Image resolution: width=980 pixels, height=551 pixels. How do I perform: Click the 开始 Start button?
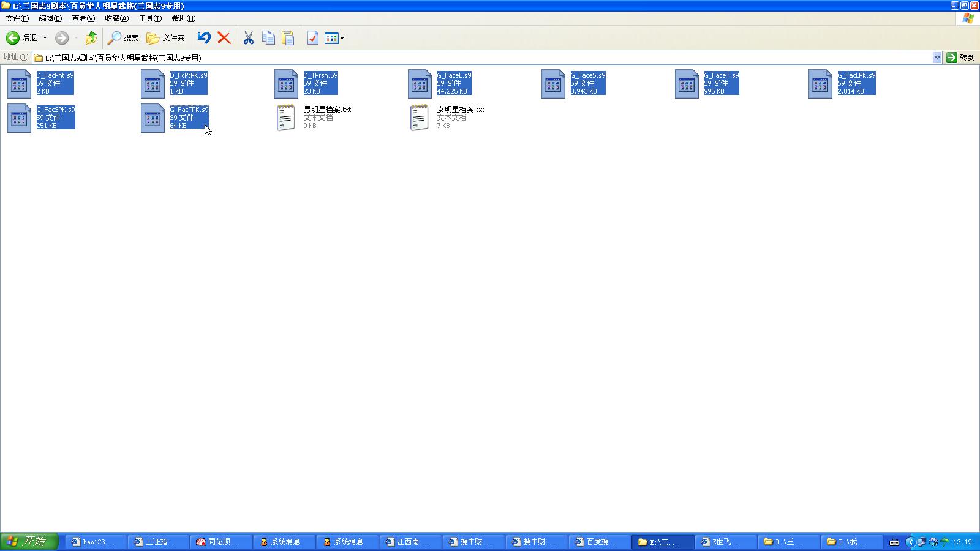click(x=29, y=541)
